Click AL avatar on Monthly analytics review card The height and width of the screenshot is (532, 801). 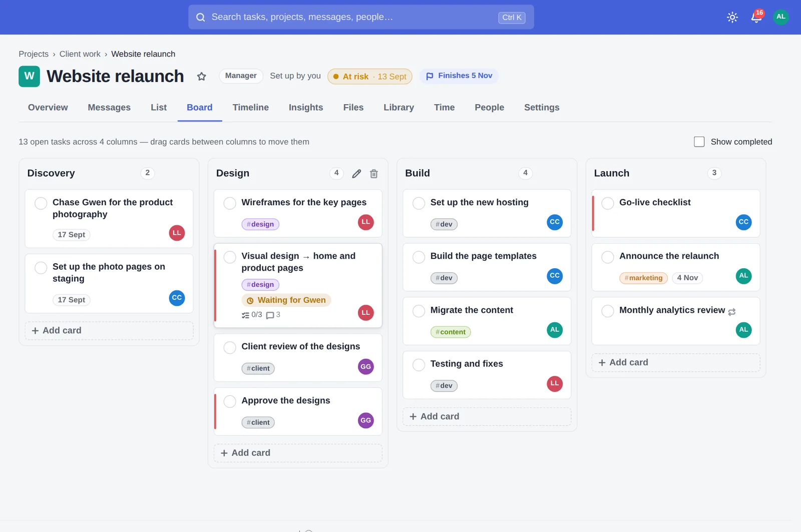743,330
